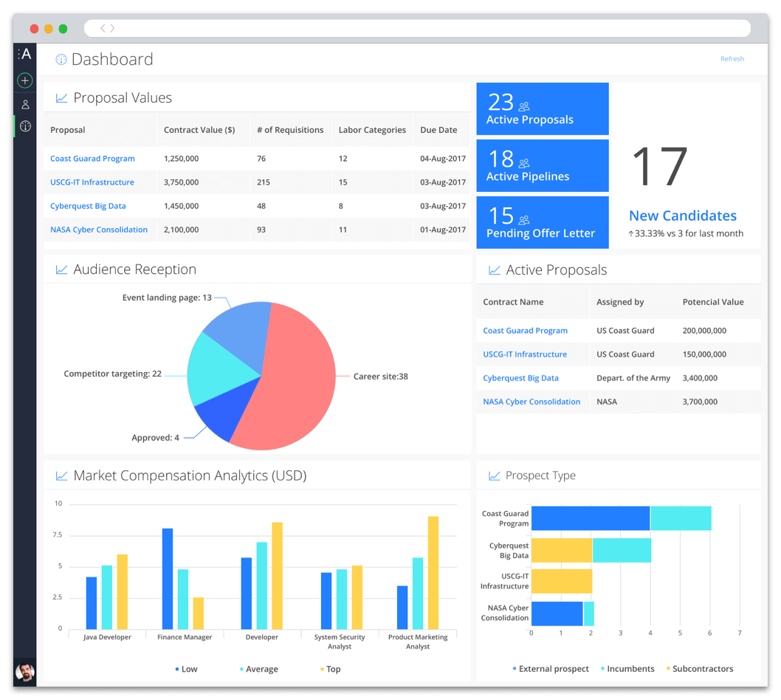This screenshot has width=781, height=700.
Task: Click the macOS green maximize window dot
Action: 63,29
